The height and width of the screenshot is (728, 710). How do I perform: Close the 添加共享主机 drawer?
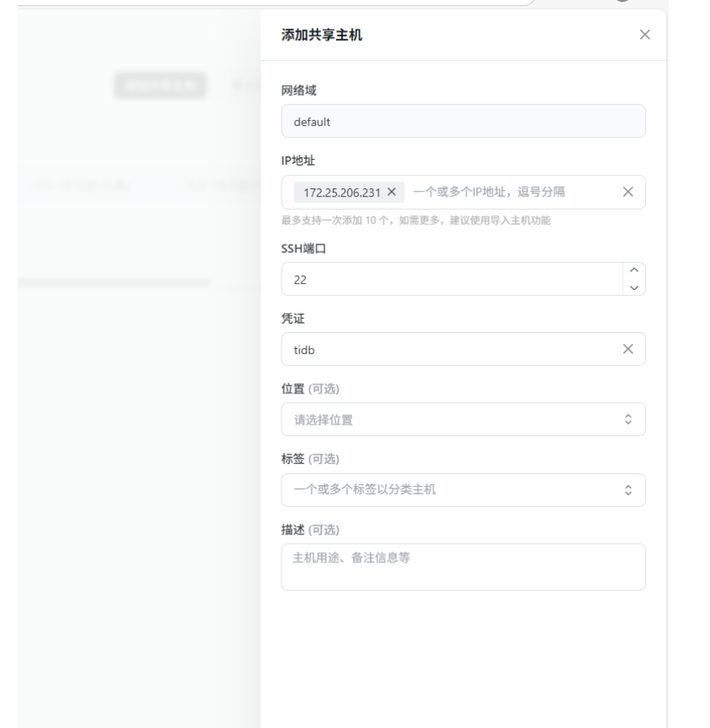tap(644, 34)
